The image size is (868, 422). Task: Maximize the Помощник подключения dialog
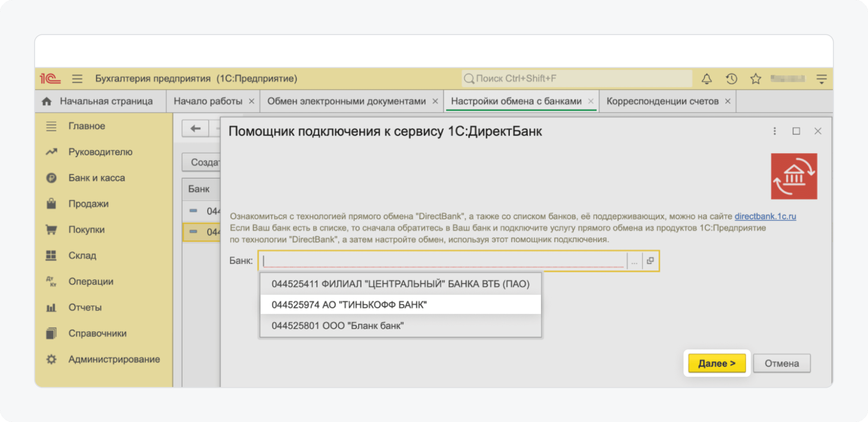click(x=796, y=131)
